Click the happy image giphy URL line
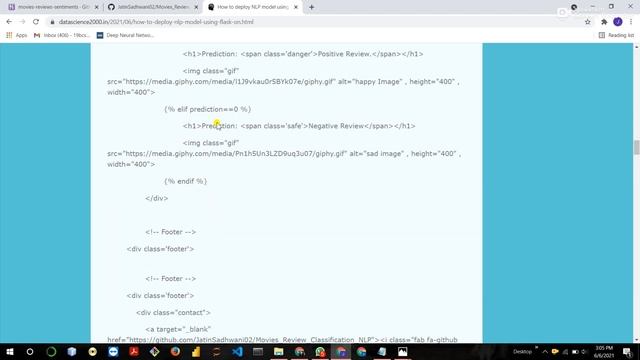640x360 pixels. pyautogui.click(x=283, y=82)
